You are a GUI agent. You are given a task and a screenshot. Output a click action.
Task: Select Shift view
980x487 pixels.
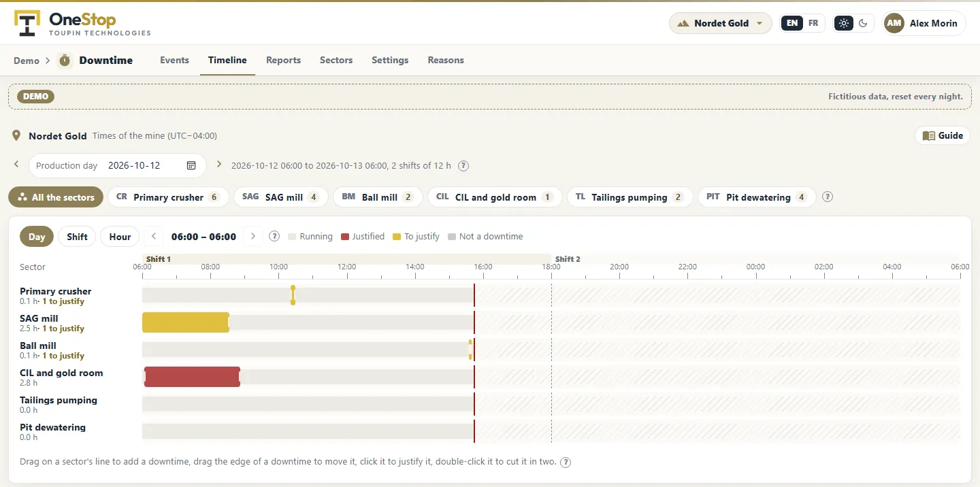pos(77,237)
